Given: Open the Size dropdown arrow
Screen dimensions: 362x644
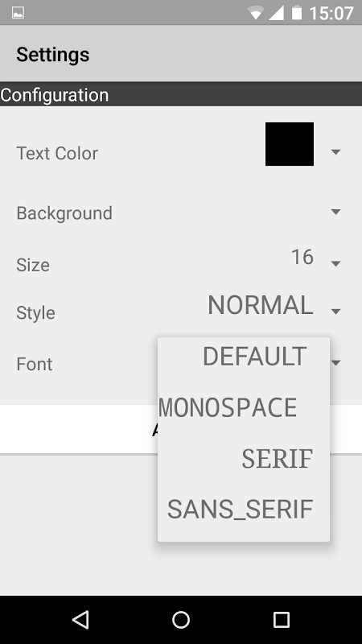Looking at the screenshot, I should tap(335, 264).
